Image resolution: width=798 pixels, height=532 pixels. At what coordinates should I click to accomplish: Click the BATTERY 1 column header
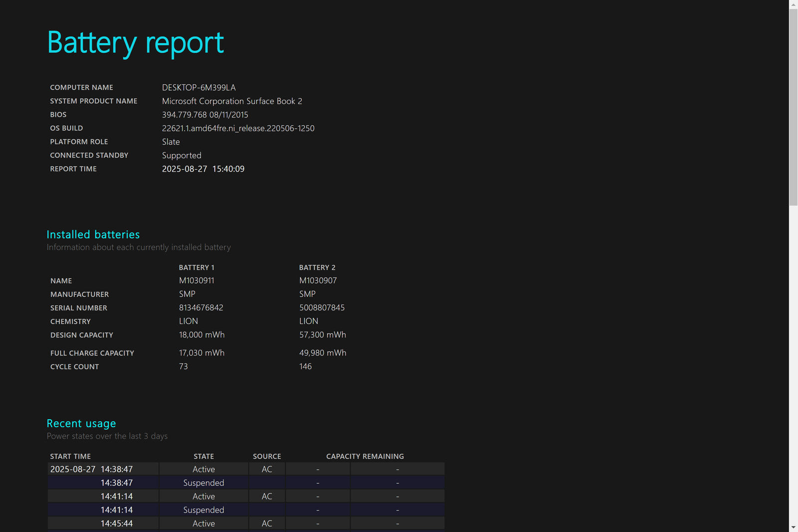click(197, 268)
